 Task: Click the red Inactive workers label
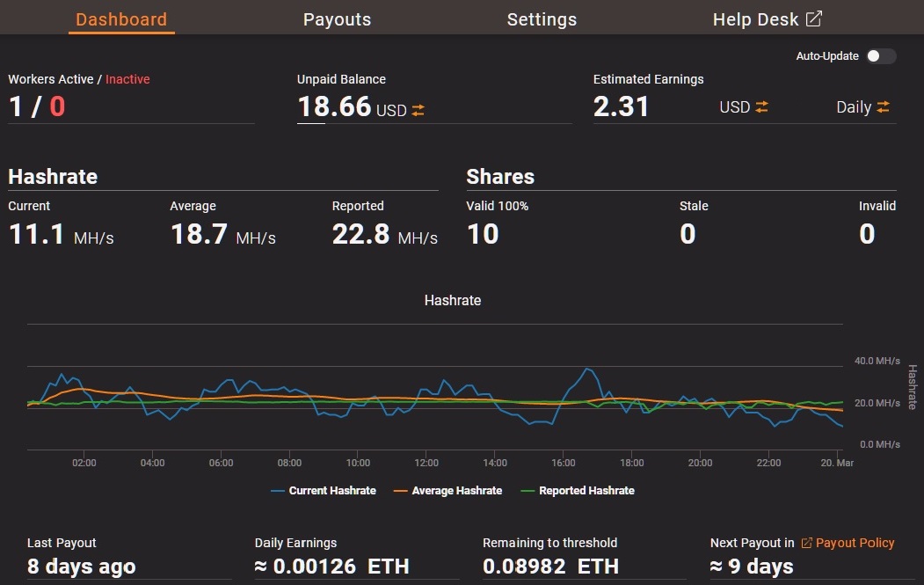coord(127,79)
